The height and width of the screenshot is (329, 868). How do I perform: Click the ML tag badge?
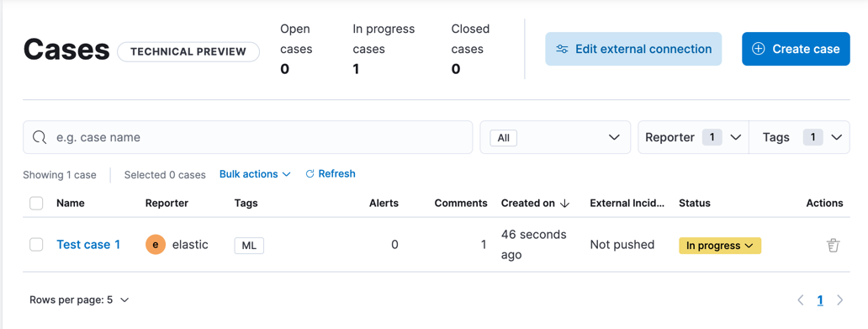(x=249, y=246)
